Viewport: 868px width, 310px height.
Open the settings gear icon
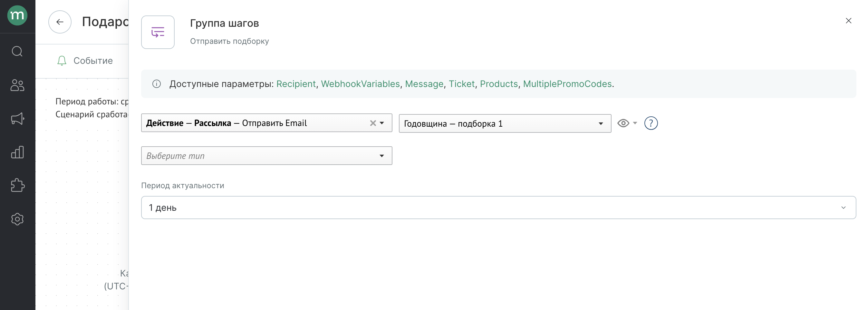click(x=17, y=219)
